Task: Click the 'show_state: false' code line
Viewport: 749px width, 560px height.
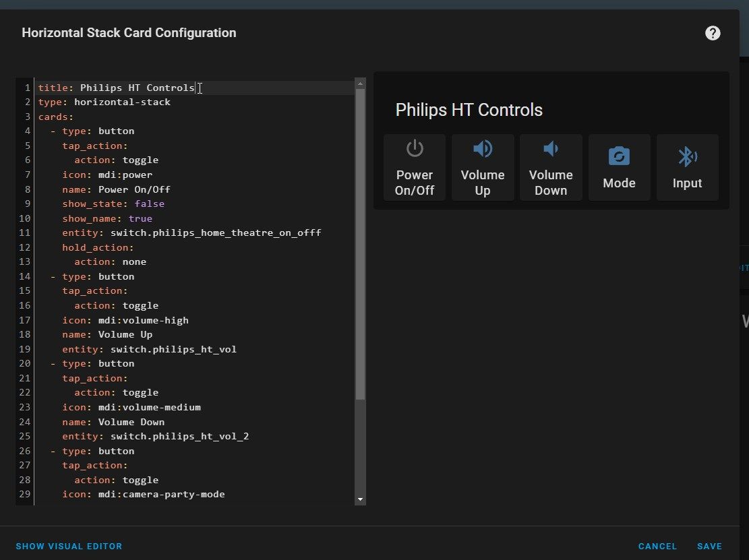Action: click(x=113, y=204)
